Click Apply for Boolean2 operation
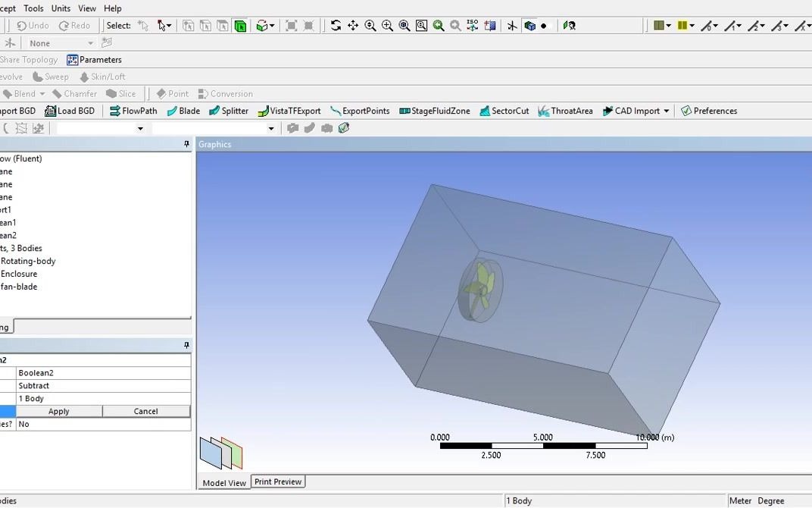This screenshot has height=508, width=812. 58,411
